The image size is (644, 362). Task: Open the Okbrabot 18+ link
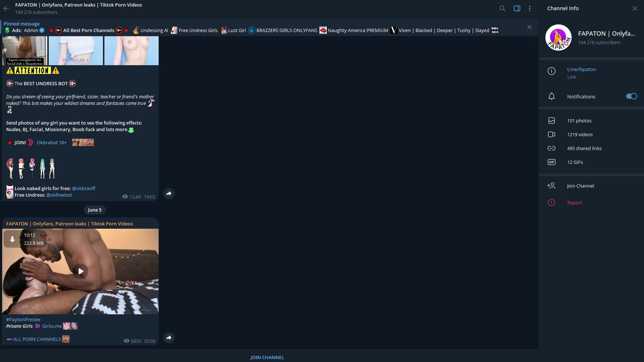[52, 142]
